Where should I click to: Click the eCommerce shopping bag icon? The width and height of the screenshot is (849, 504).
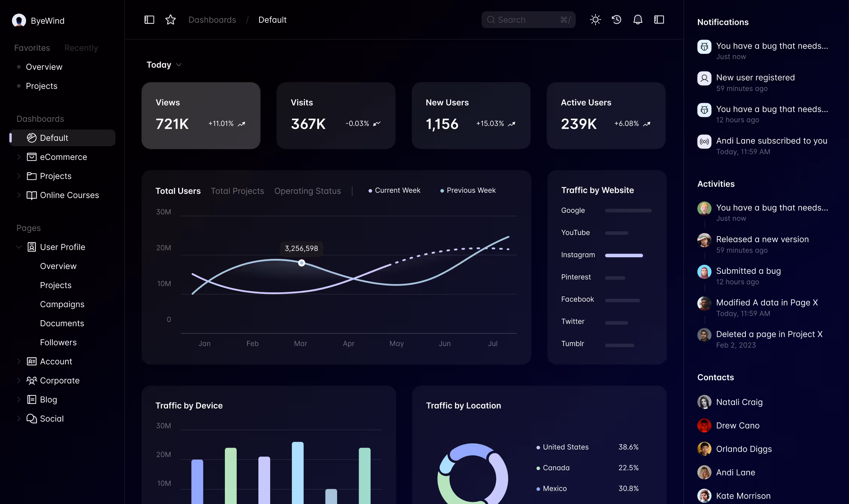point(32,157)
